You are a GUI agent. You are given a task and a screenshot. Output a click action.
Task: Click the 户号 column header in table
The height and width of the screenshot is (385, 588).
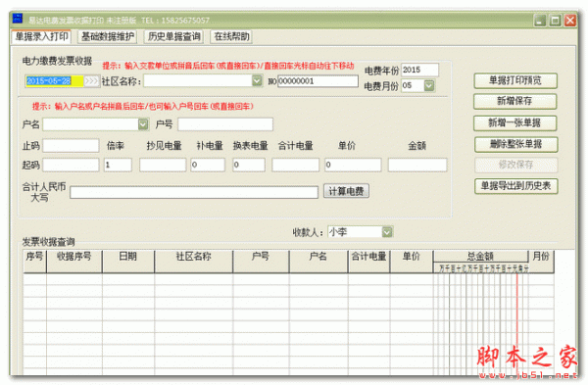pyautogui.click(x=261, y=262)
